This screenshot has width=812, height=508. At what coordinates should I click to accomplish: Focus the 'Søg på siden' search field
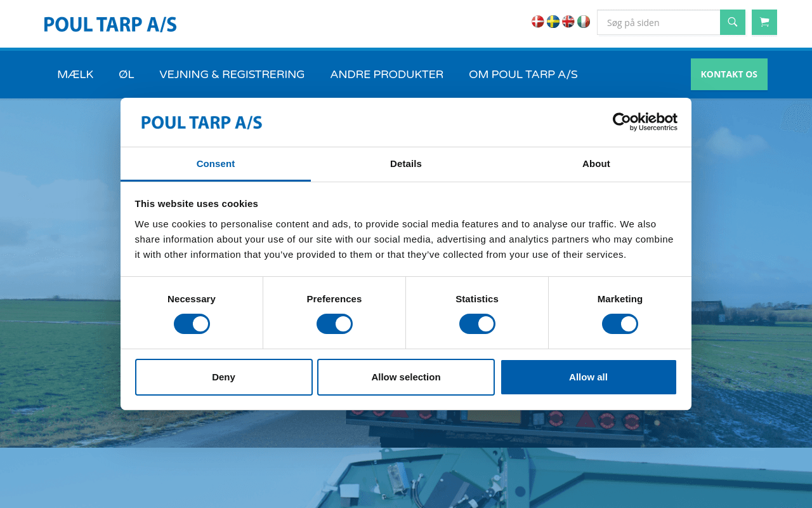click(x=658, y=22)
